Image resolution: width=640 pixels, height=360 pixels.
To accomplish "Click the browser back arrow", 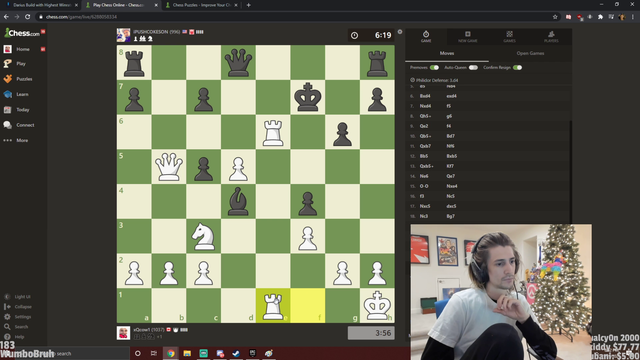I will point(6,17).
